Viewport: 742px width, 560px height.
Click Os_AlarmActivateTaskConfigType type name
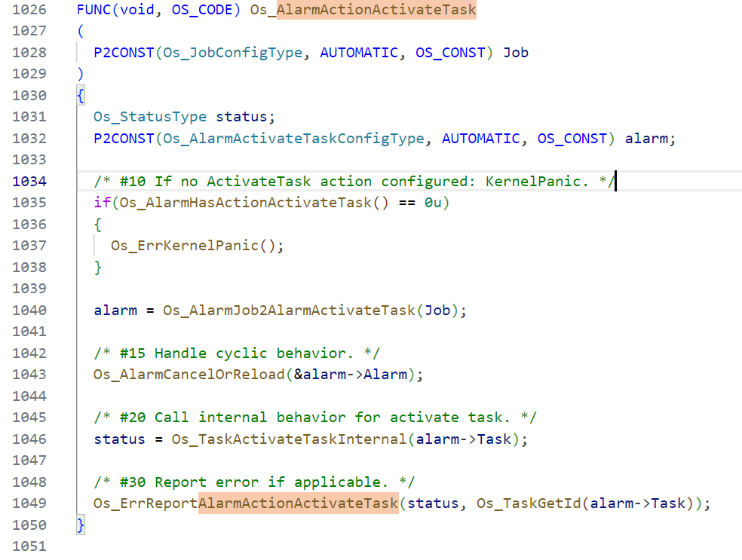tap(293, 139)
